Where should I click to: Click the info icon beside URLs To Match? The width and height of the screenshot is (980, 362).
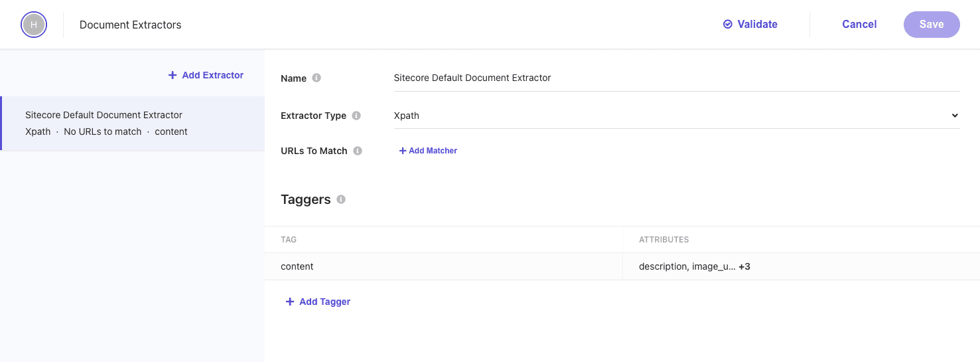(x=358, y=151)
